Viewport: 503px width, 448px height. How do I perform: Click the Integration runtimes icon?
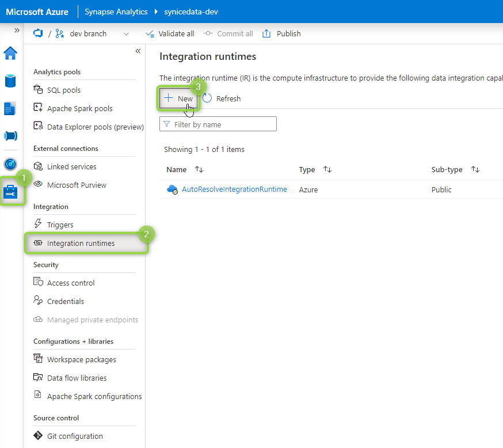38,242
